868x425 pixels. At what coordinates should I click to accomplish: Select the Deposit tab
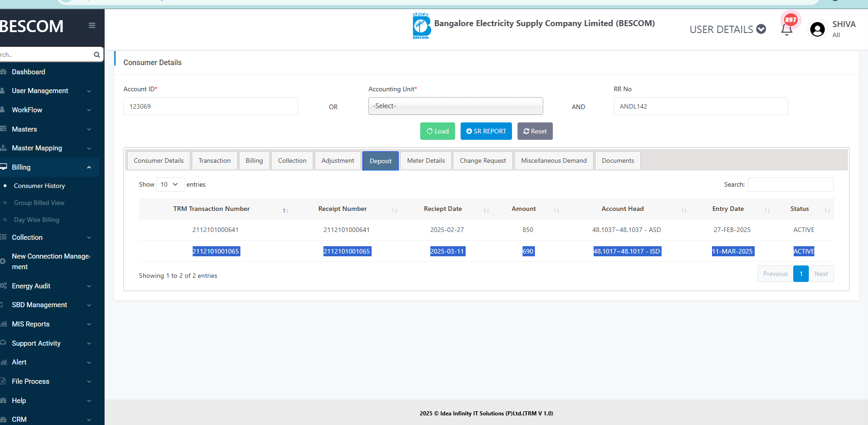[x=381, y=161]
